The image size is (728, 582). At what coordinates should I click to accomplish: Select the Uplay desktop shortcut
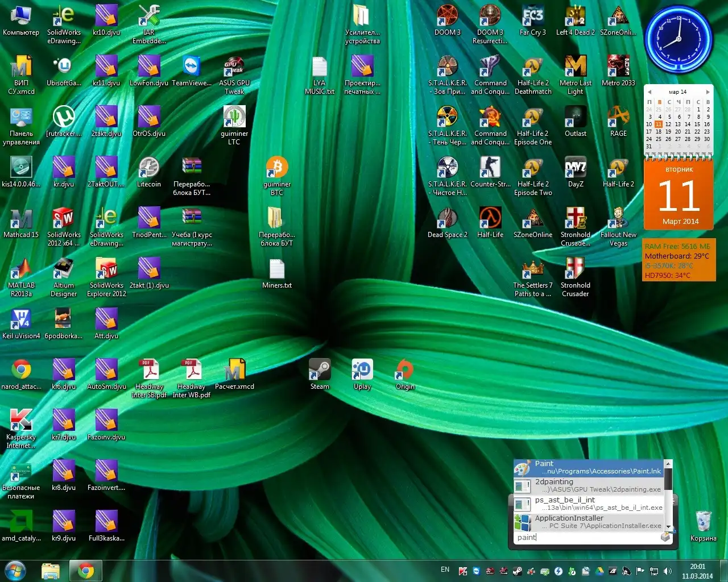tap(362, 370)
